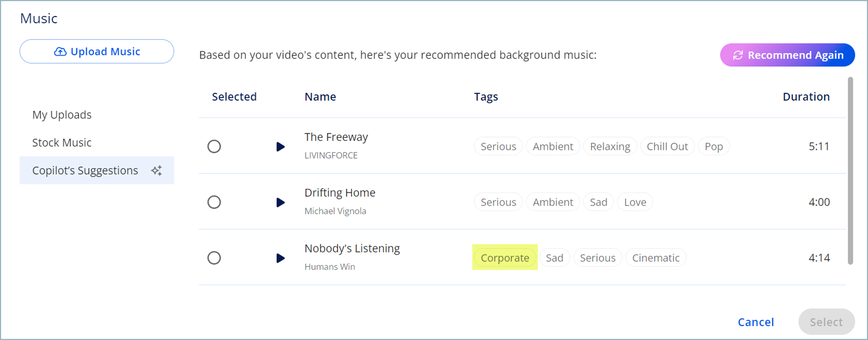Click the Cinematic tag

pyautogui.click(x=656, y=257)
